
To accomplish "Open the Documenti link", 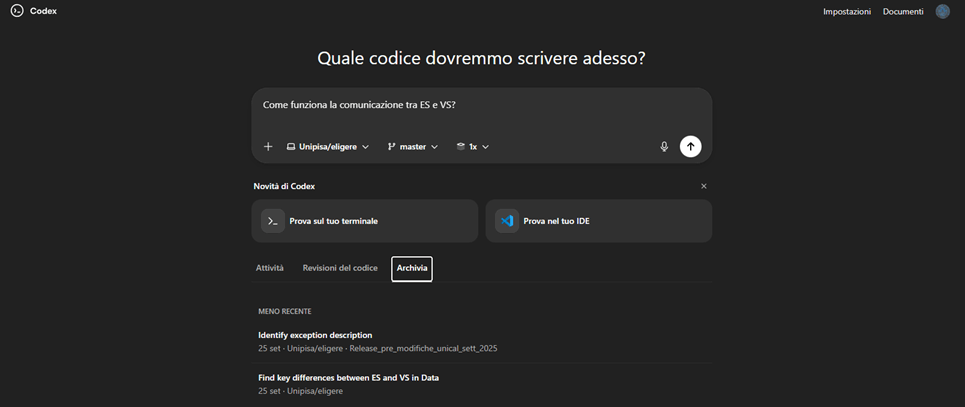I will 902,11.
